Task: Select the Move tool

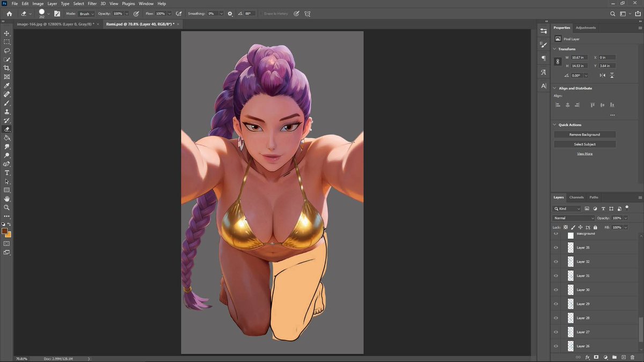Action: tap(7, 33)
